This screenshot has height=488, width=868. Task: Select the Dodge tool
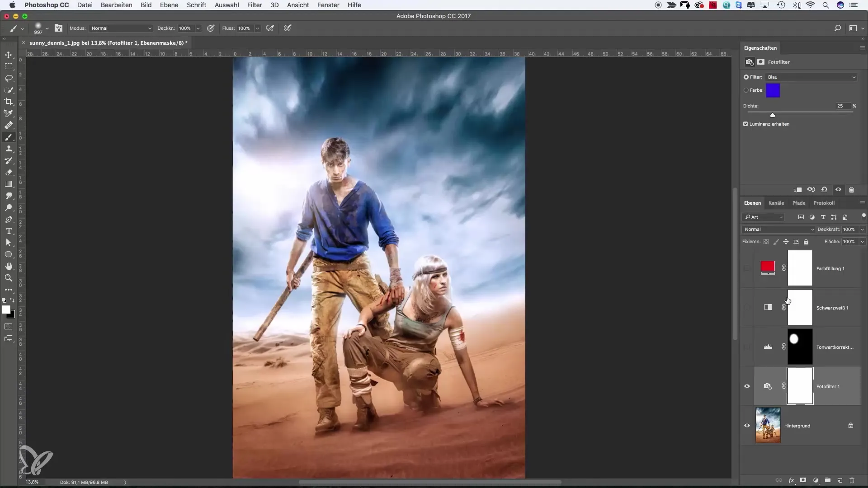tap(9, 207)
